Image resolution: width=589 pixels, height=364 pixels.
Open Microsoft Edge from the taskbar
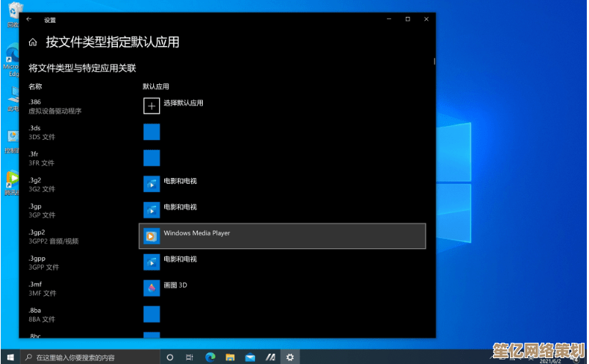pyautogui.click(x=210, y=357)
